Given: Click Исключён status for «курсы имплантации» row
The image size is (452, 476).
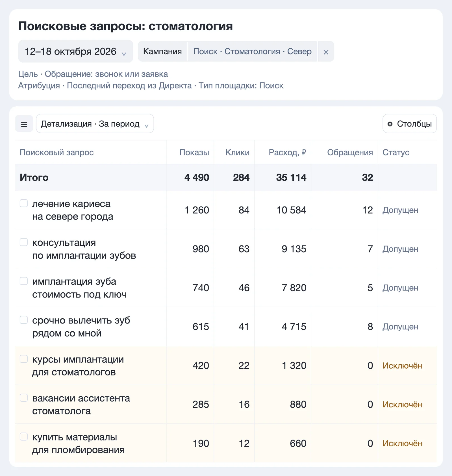Looking at the screenshot, I should click(x=402, y=366).
